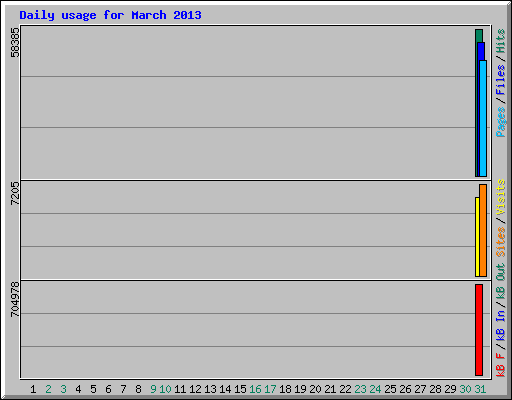Click the 'Hits' legend label
This screenshot has height=400, width=512.
click(x=500, y=41)
